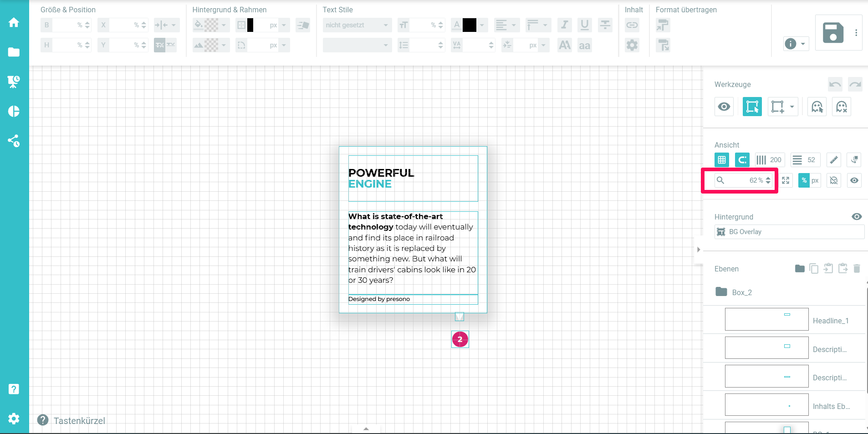Toggle Hintergrund visibility eye icon
Image resolution: width=868 pixels, height=434 pixels.
coord(856,217)
